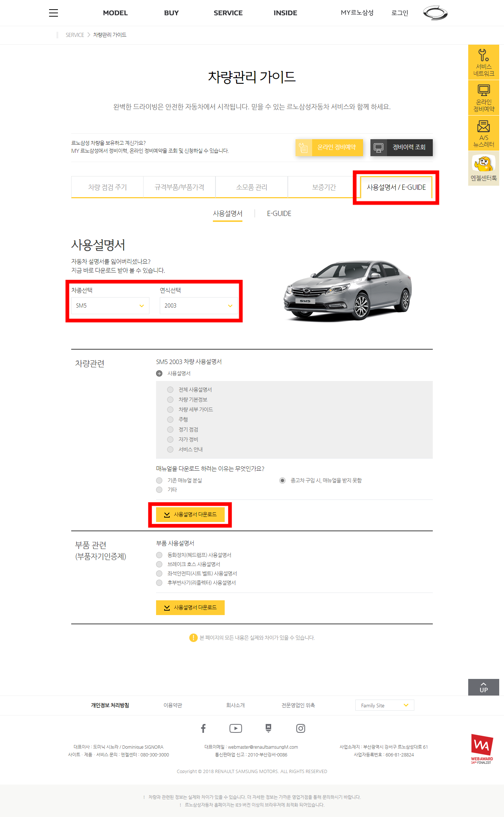Select 자가 정비 radio option
The width and height of the screenshot is (504, 817).
(x=170, y=439)
